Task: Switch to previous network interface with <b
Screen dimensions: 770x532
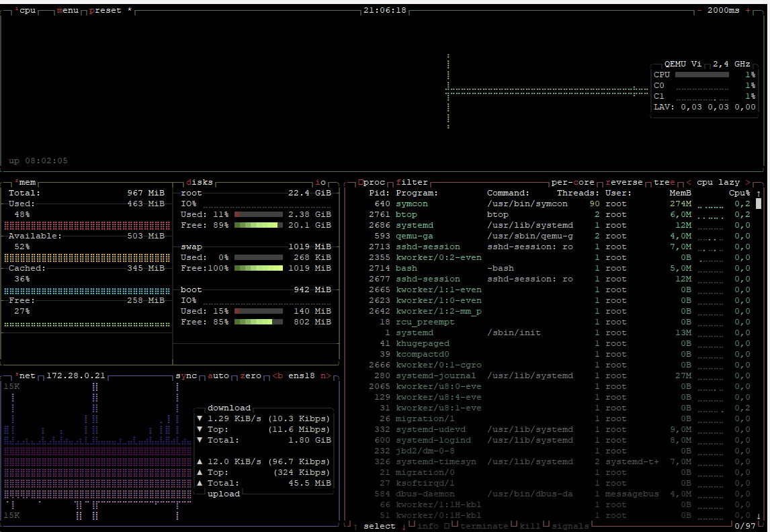Action: point(277,375)
